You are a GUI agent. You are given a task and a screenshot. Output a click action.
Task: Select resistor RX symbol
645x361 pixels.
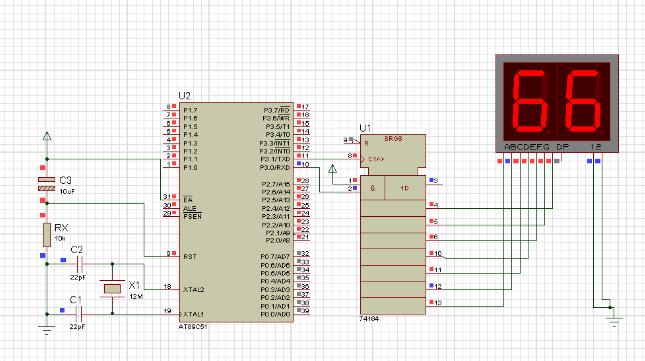[47, 235]
